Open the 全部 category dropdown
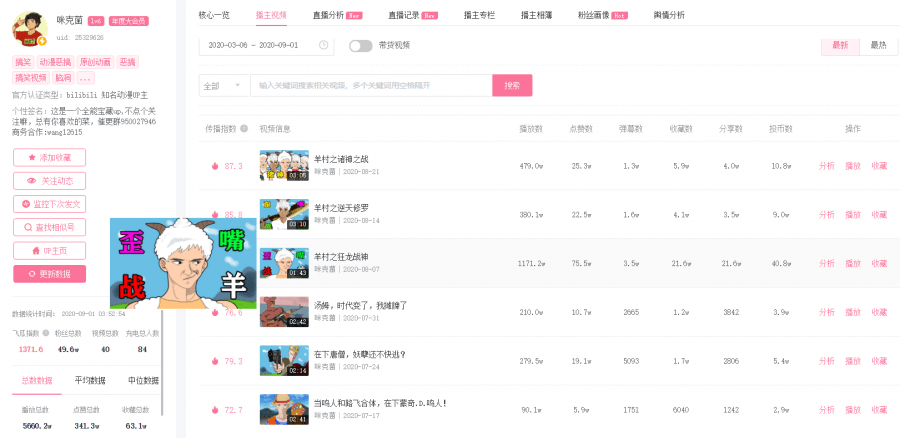The width and height of the screenshot is (900, 438). (x=224, y=86)
